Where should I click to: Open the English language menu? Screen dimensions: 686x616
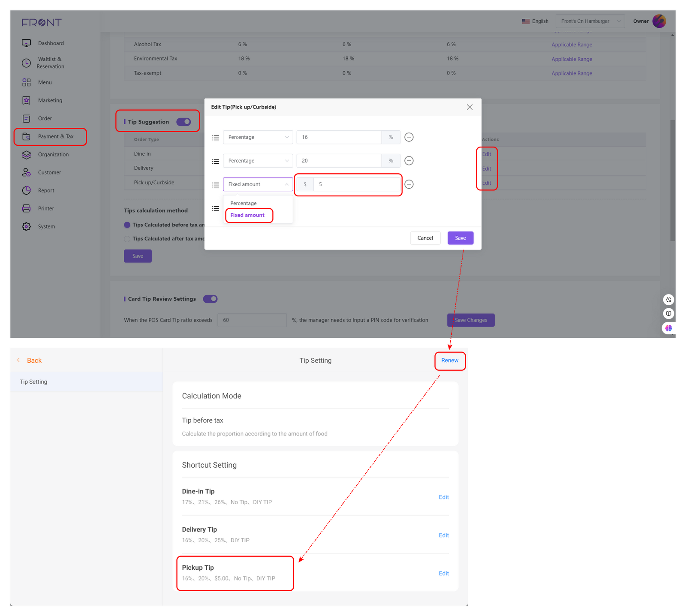(x=535, y=21)
